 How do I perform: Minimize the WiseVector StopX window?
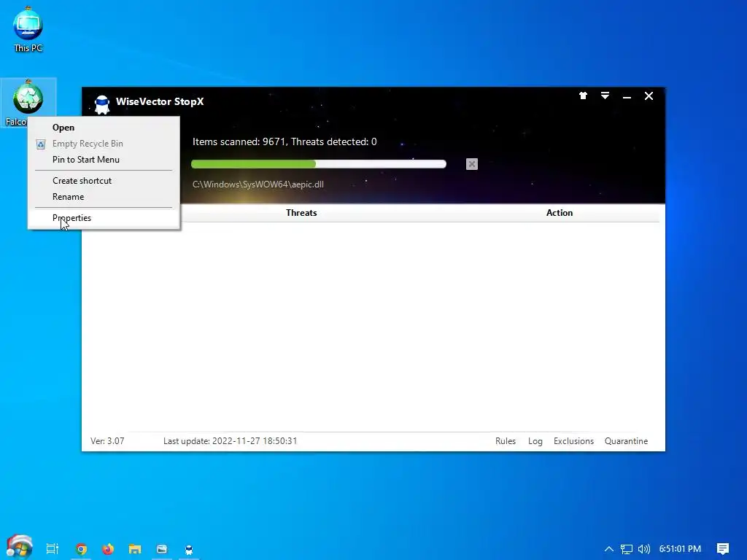(x=627, y=97)
